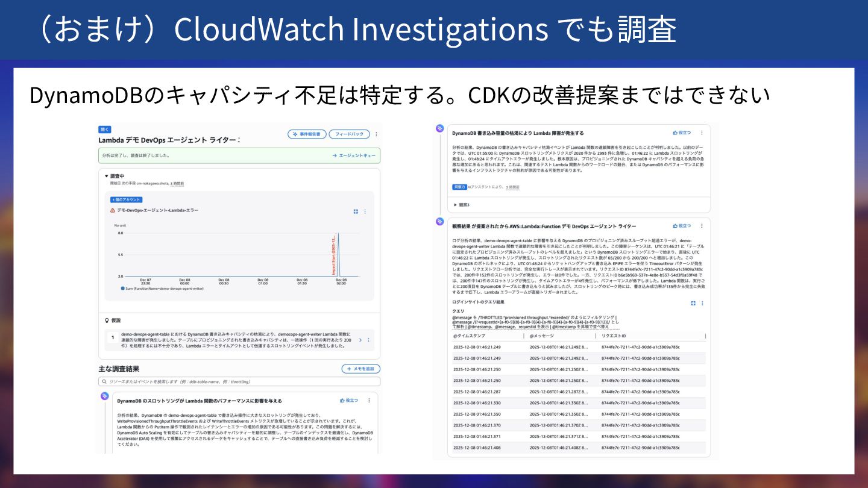868x488 pixels.
Task: Click the investigation title Lambda デモ DevOps エージェント
Action: (169, 140)
